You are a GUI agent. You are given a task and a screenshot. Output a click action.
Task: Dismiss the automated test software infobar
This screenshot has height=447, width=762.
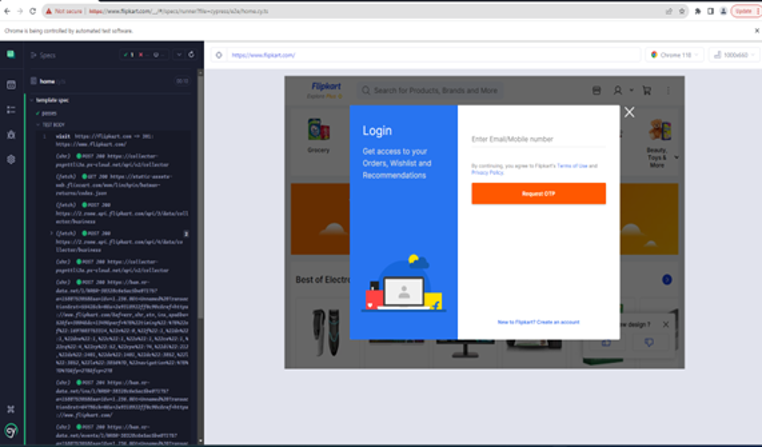click(757, 31)
